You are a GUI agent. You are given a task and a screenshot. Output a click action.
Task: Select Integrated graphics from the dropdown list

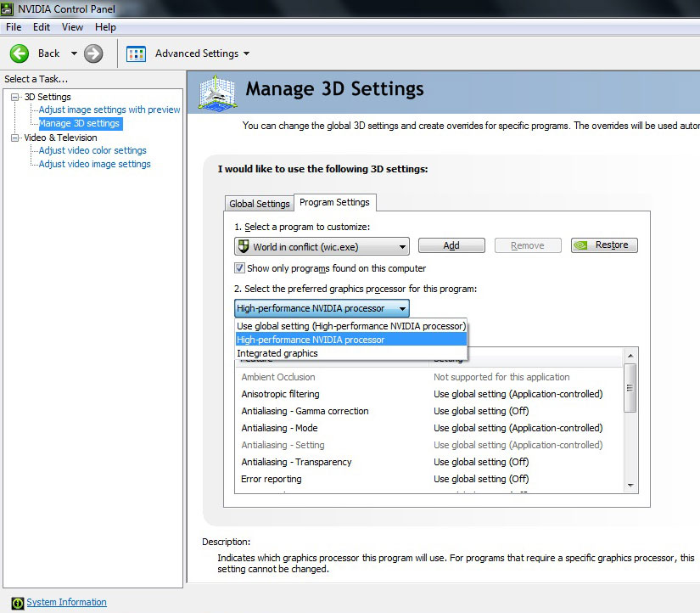click(277, 353)
